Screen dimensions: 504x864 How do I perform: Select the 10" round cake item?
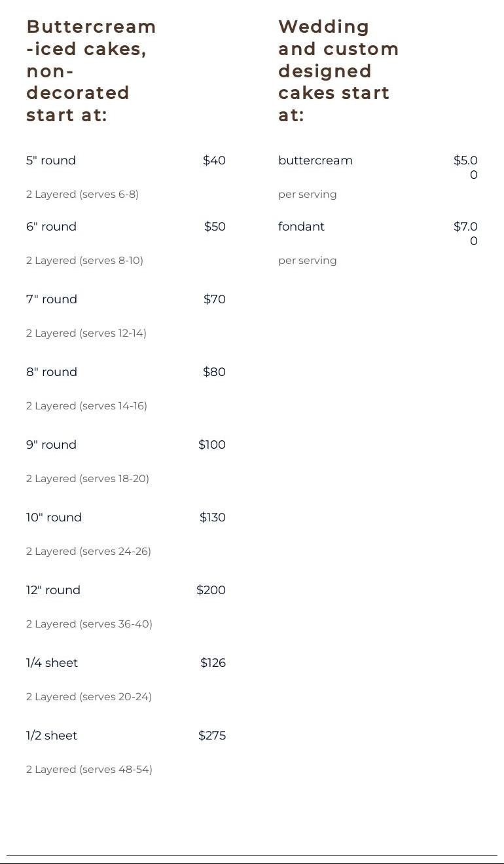pyautogui.click(x=54, y=517)
